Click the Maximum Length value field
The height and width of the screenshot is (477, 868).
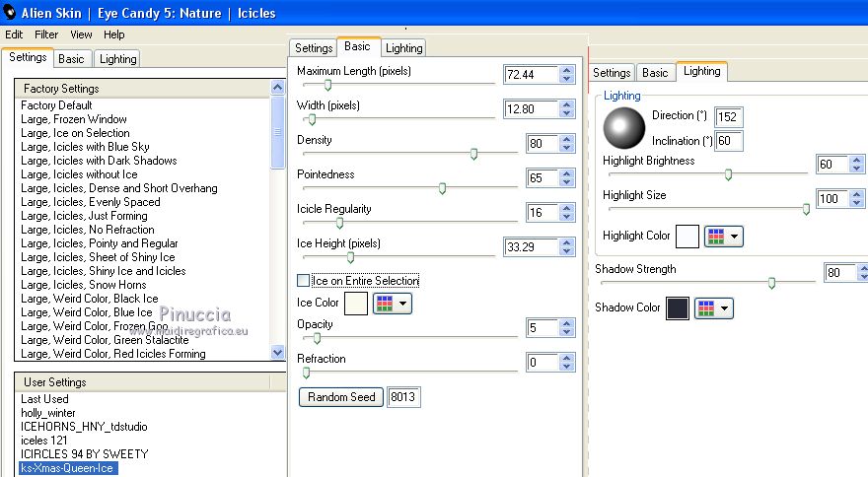(x=531, y=75)
